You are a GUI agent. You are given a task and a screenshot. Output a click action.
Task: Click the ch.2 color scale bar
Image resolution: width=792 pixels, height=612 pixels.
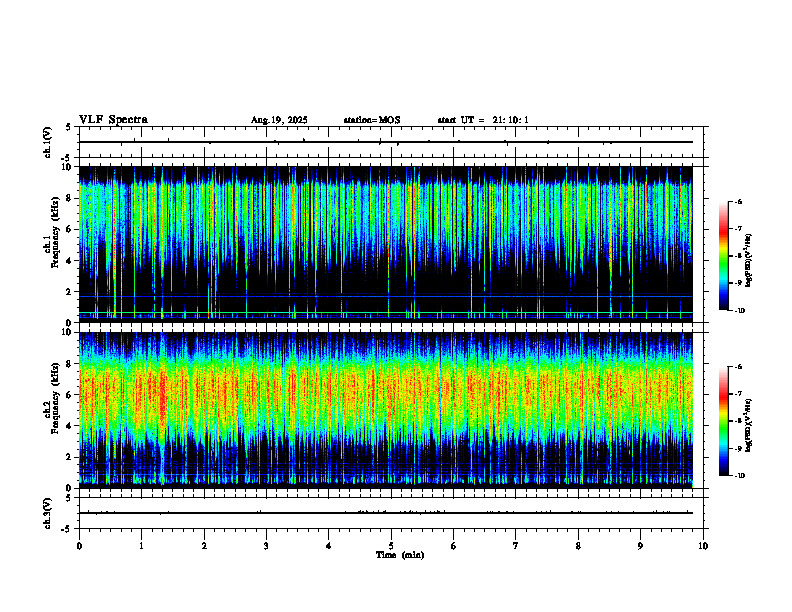point(723,421)
